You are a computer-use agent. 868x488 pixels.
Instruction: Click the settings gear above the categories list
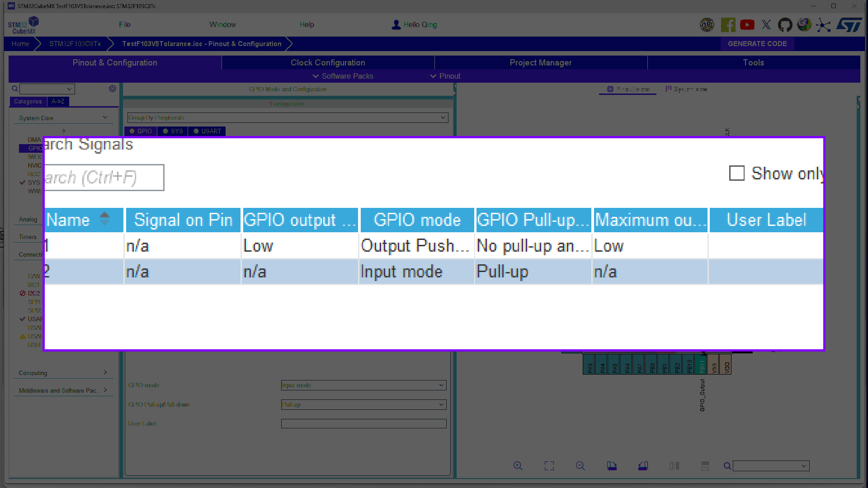113,89
